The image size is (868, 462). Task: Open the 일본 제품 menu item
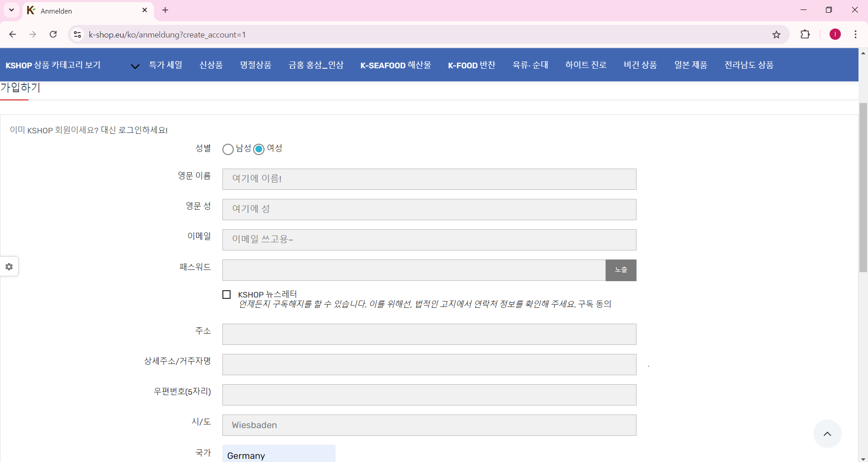click(x=691, y=65)
